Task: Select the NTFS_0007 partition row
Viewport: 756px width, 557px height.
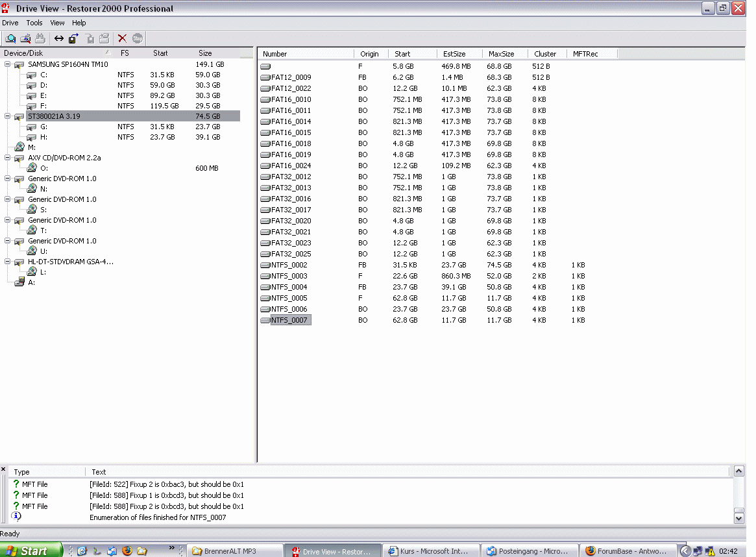Action: pyautogui.click(x=289, y=320)
